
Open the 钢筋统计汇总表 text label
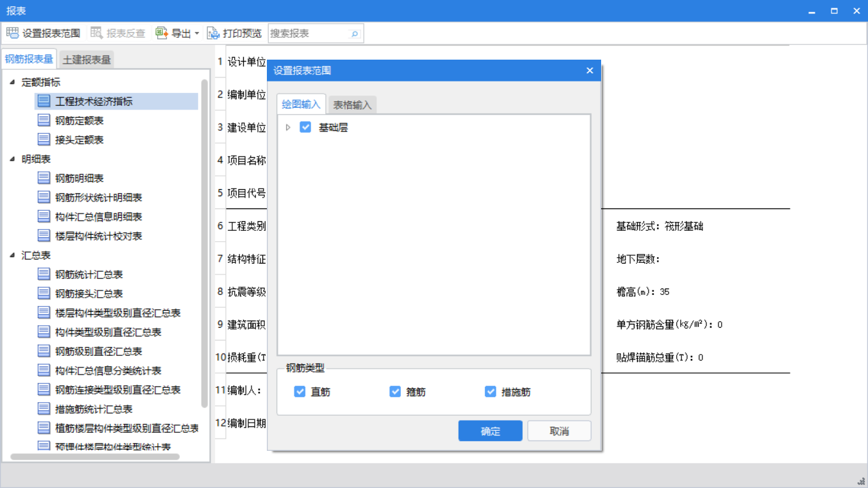[x=89, y=274]
